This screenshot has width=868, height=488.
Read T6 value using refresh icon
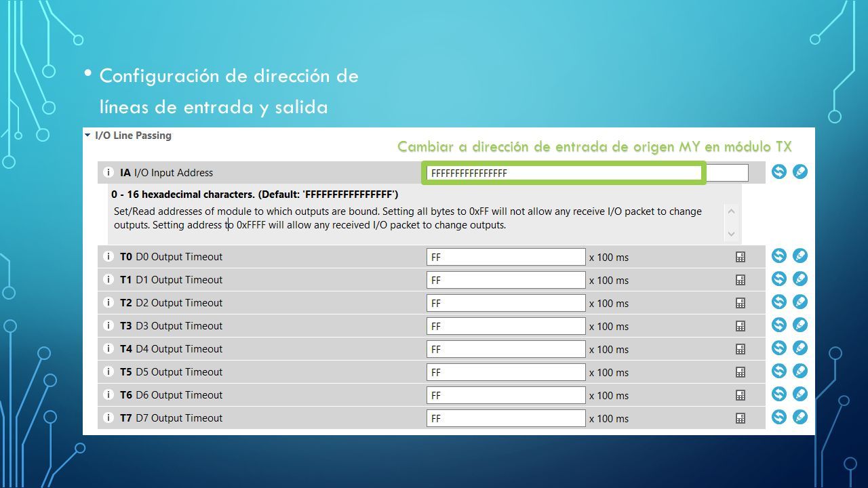pyautogui.click(x=779, y=394)
